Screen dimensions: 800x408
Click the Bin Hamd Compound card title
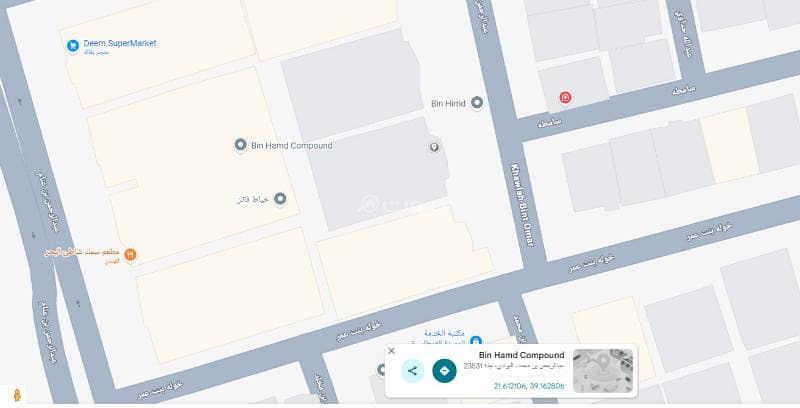point(521,355)
